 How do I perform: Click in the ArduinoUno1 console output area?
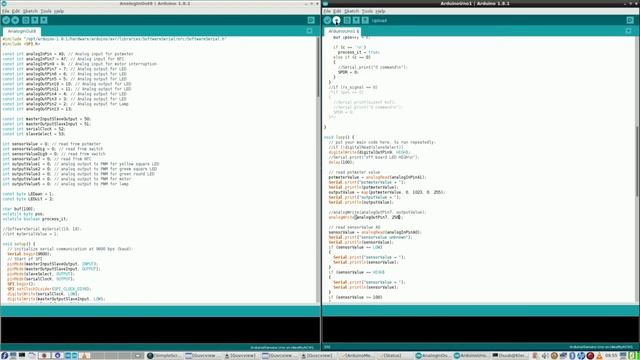coord(480,330)
